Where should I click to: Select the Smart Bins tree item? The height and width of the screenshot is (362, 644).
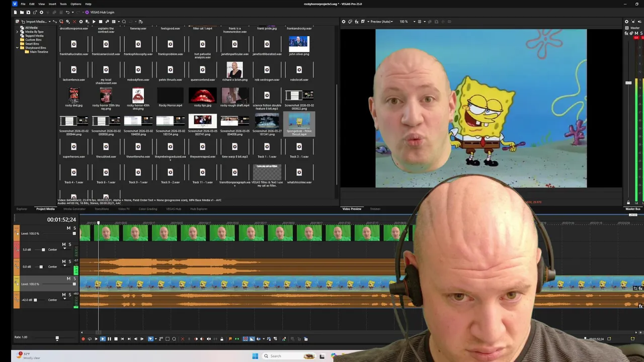(32, 44)
